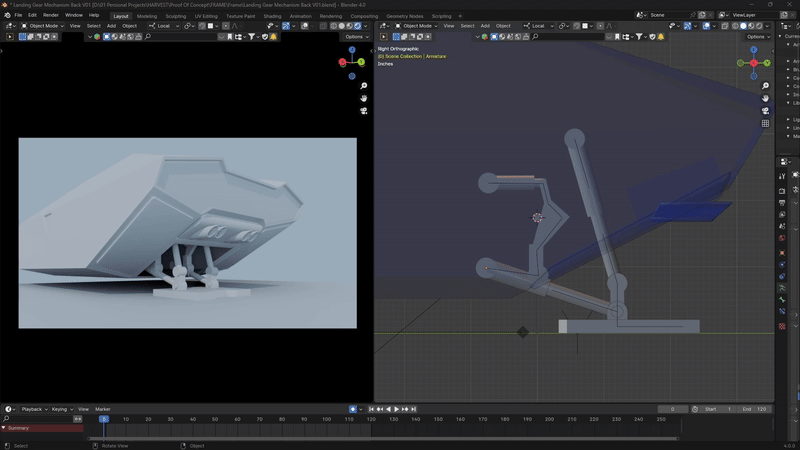Open the File menu
This screenshot has width=800, height=450.
(x=18, y=15)
